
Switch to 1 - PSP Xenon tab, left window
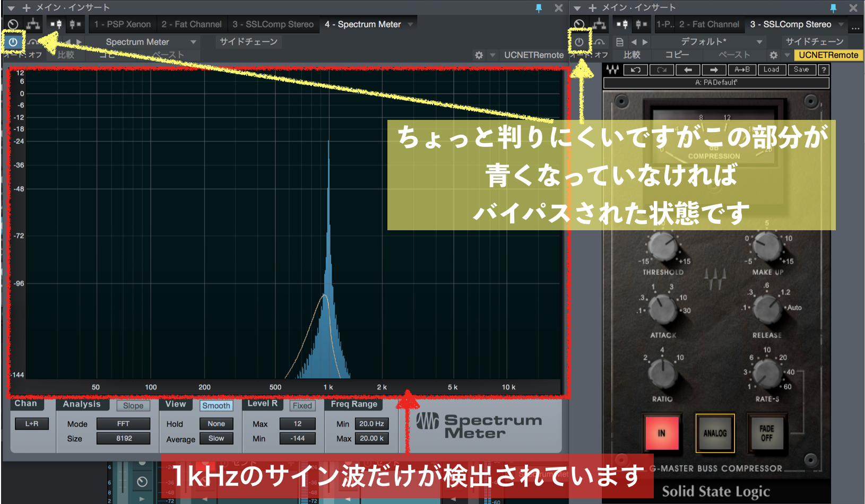tap(123, 24)
